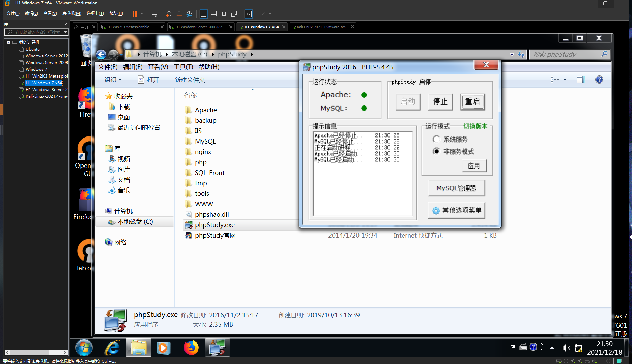632x364 pixels.
Task: Open VMware 选项卡(T) menu
Action: 95,13
